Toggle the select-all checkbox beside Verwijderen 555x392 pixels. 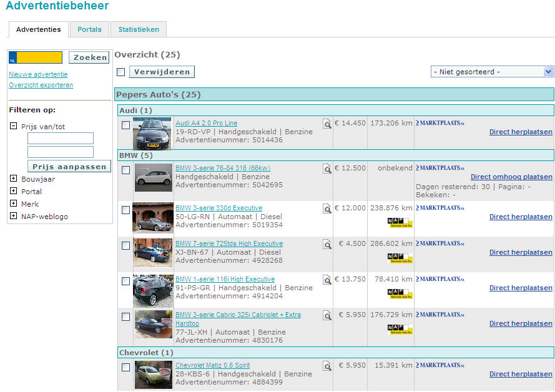(x=121, y=72)
